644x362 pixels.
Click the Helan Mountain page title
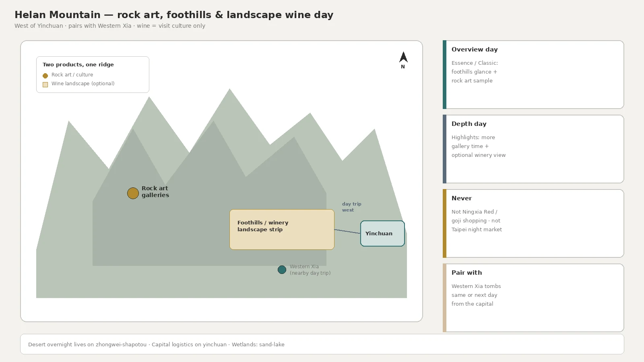click(x=174, y=15)
